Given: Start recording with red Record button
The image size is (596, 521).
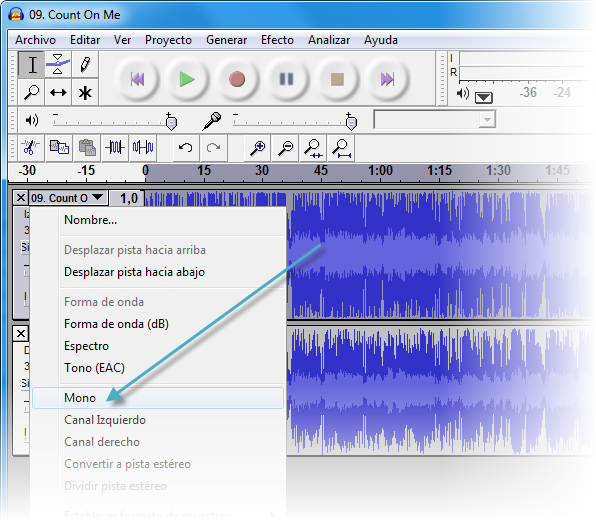Looking at the screenshot, I should 237,79.
